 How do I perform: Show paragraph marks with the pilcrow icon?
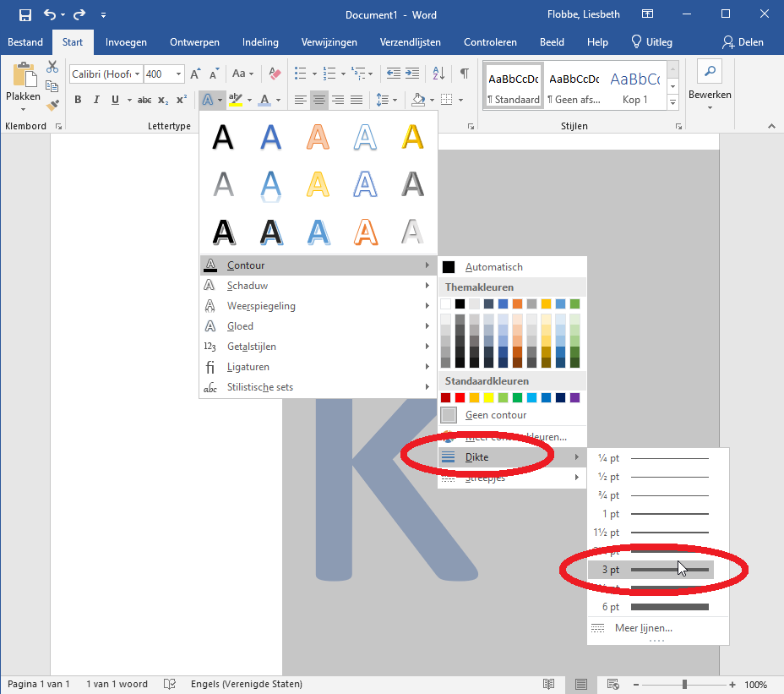[x=465, y=74]
